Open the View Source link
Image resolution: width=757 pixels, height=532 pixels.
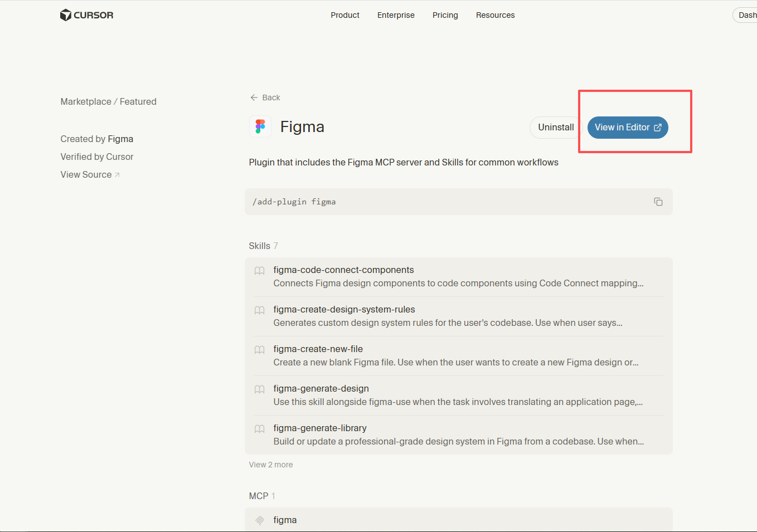90,174
